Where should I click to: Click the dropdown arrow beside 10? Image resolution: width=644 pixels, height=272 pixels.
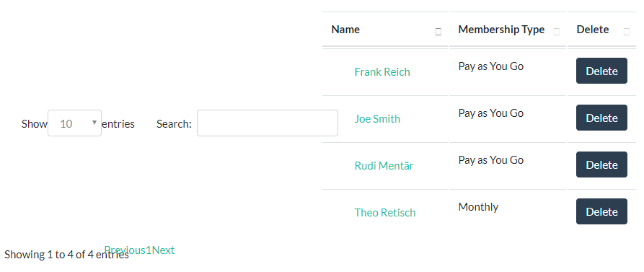tap(94, 123)
